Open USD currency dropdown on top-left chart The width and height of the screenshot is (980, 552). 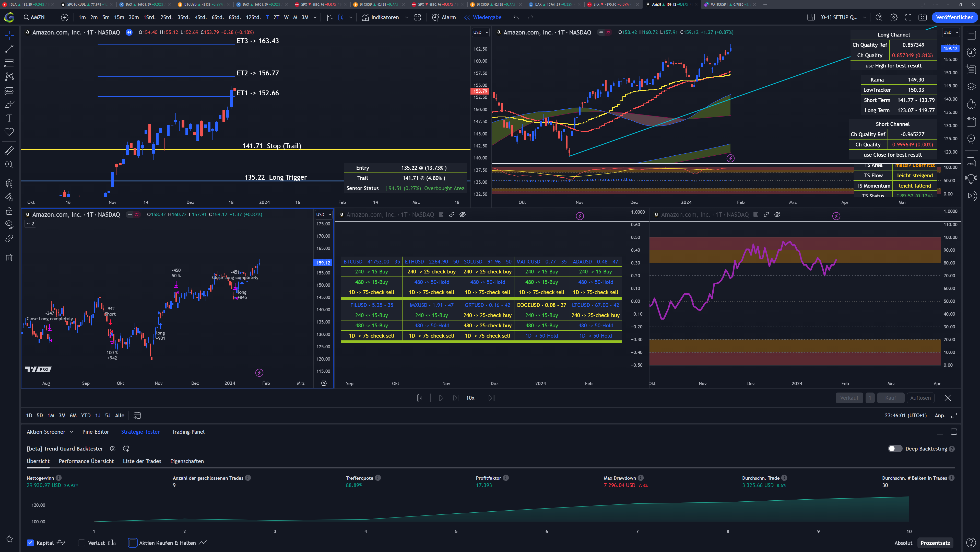tap(480, 32)
